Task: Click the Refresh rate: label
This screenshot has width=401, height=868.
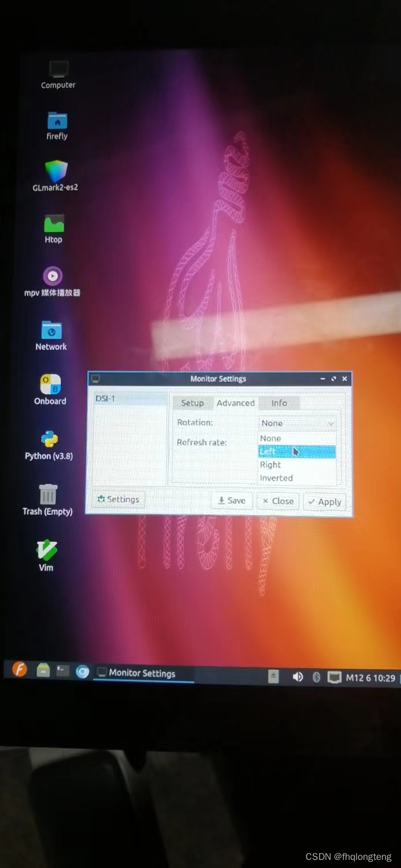Action: click(x=202, y=443)
